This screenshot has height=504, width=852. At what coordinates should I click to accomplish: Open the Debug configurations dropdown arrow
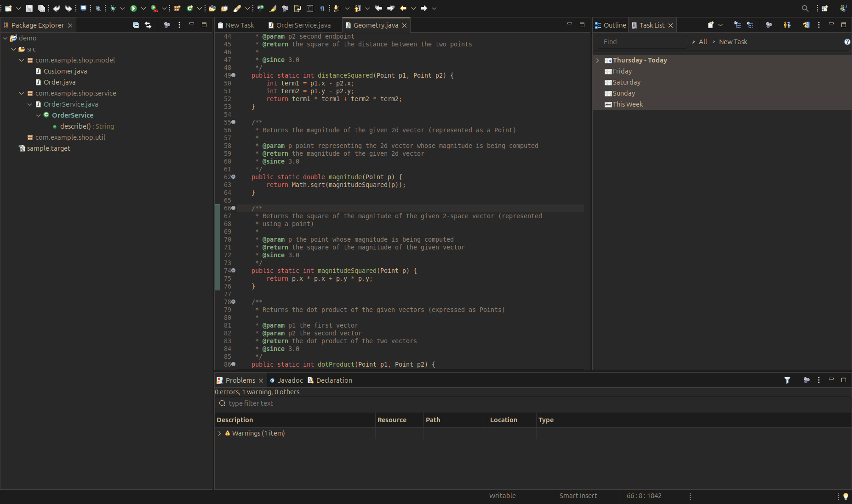[123, 8]
